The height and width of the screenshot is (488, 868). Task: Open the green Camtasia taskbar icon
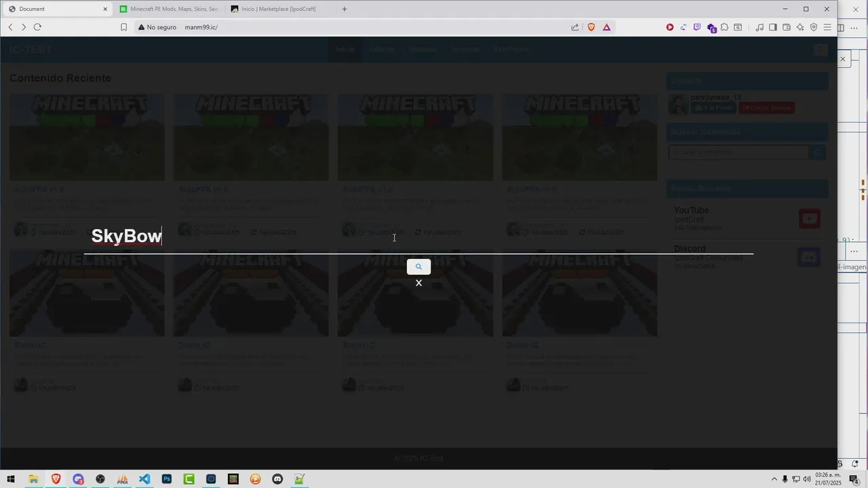[189, 479]
